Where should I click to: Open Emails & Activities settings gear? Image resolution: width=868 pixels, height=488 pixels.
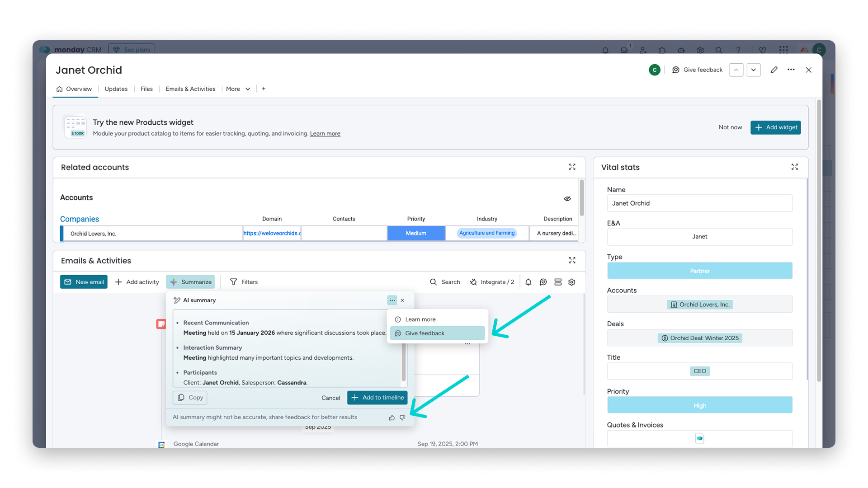point(572,282)
